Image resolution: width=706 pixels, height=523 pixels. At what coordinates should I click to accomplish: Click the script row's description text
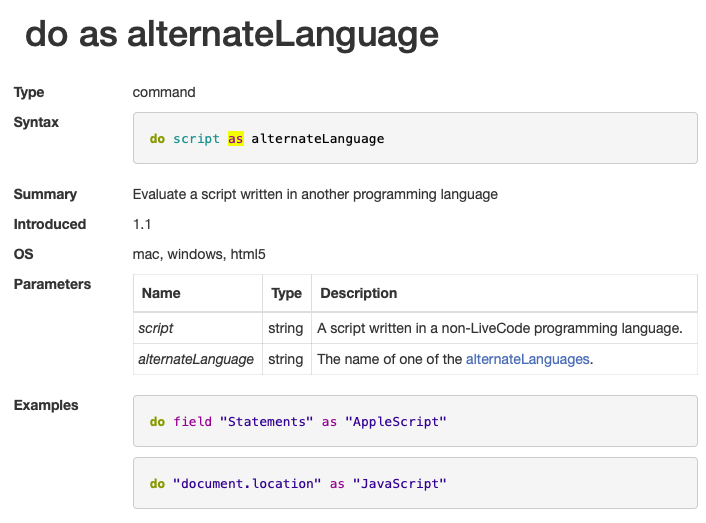point(499,327)
